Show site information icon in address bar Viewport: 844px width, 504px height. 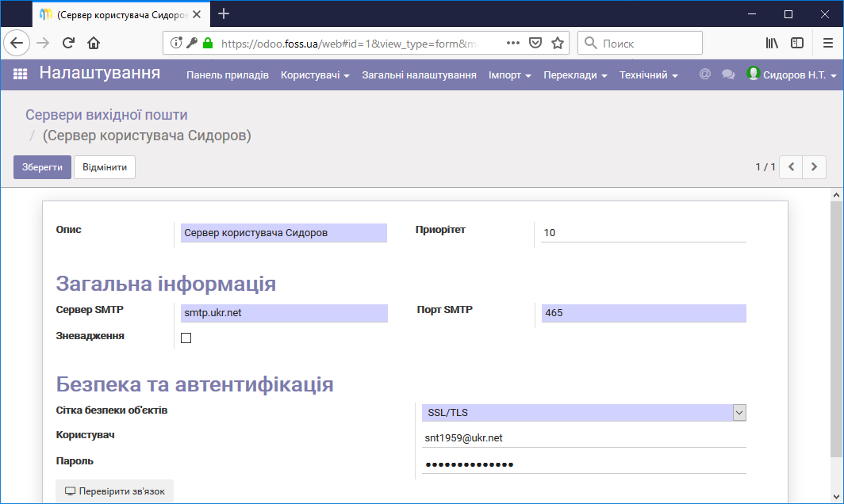175,43
